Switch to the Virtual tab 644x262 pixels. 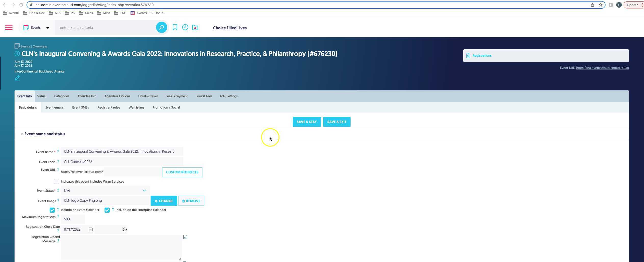pyautogui.click(x=42, y=96)
